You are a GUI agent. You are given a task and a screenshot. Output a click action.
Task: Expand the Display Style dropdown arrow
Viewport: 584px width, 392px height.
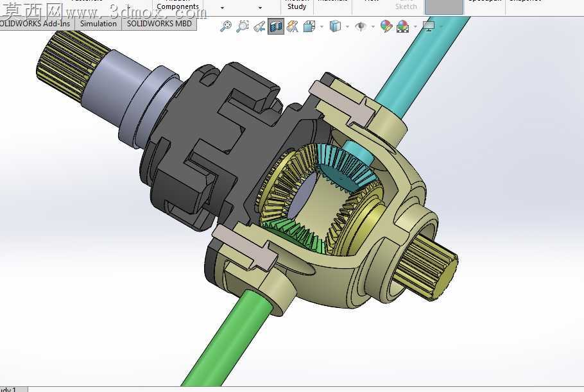pos(347,26)
